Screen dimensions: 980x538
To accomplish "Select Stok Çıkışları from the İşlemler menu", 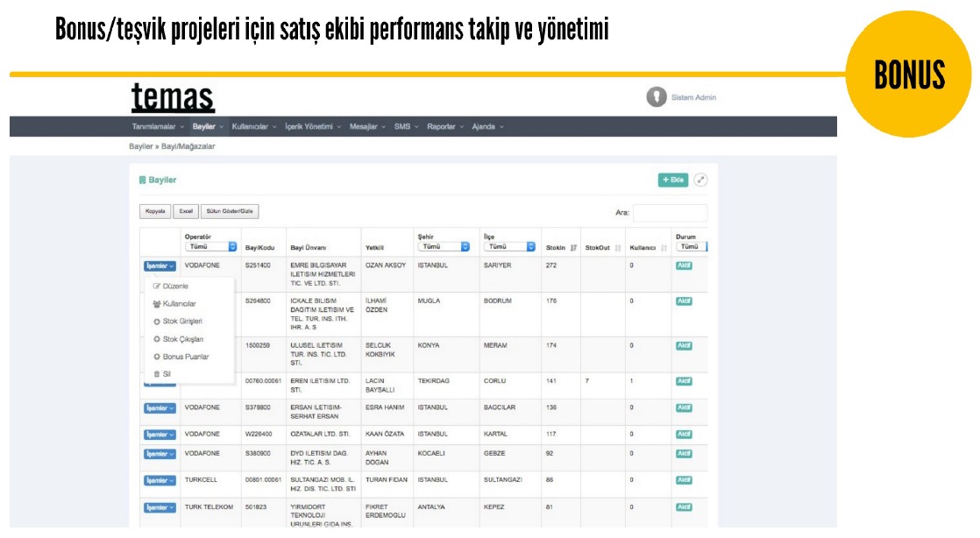I will point(178,339).
